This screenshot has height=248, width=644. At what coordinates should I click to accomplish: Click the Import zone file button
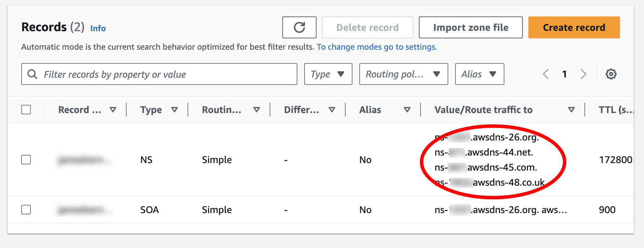pyautogui.click(x=471, y=27)
